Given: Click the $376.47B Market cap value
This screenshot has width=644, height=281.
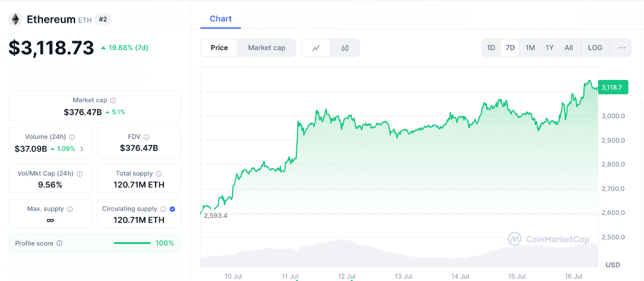Looking at the screenshot, I should (x=82, y=112).
